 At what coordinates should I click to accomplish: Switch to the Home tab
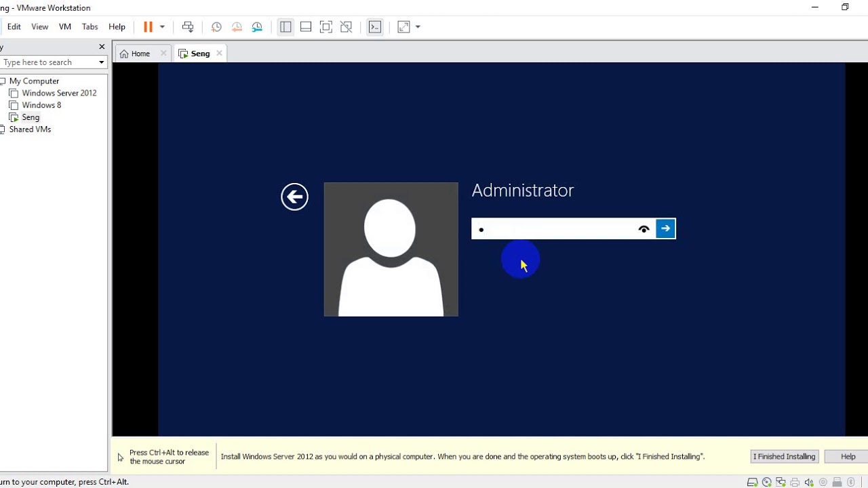(x=141, y=54)
